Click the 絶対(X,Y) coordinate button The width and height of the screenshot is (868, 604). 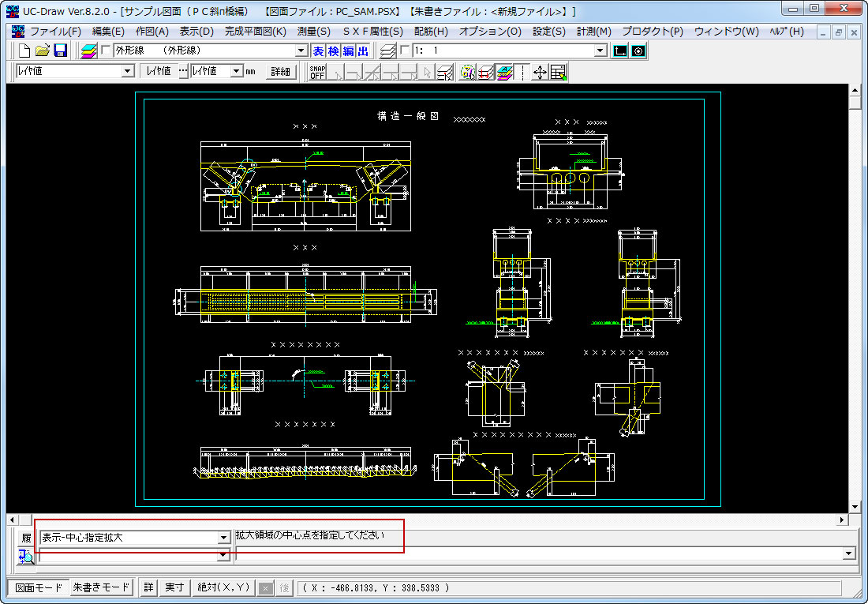tap(223, 587)
